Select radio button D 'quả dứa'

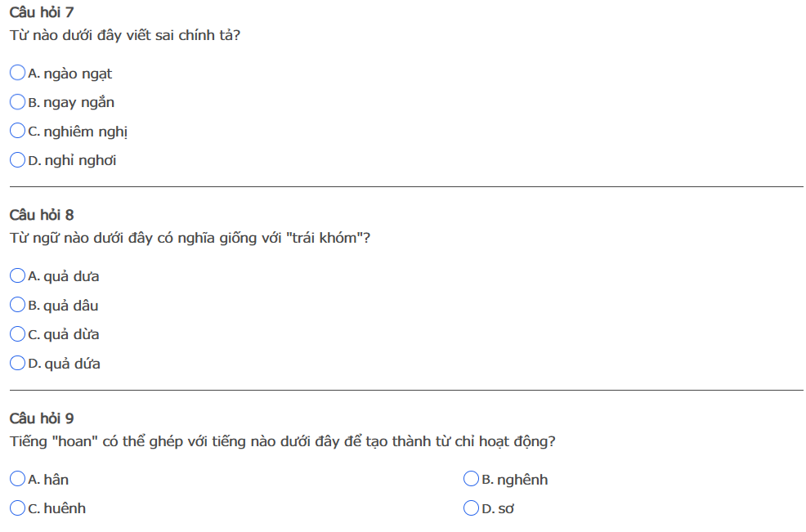pos(17,364)
